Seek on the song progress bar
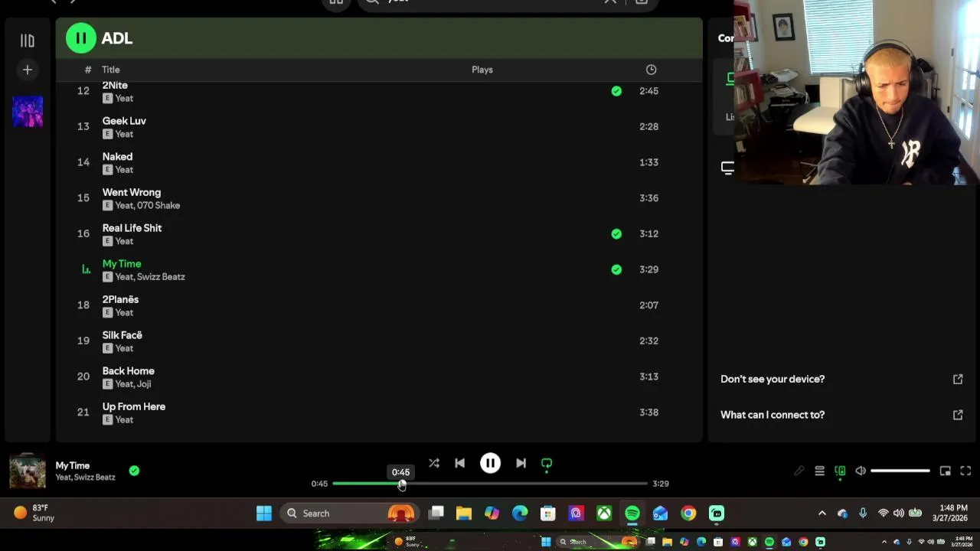980x551 pixels. tap(490, 484)
